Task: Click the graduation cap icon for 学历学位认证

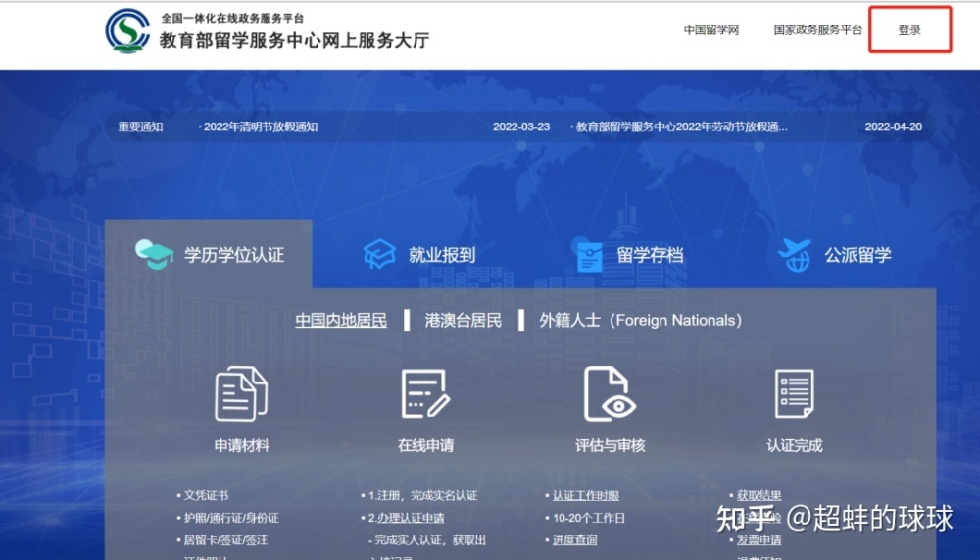Action: click(155, 254)
